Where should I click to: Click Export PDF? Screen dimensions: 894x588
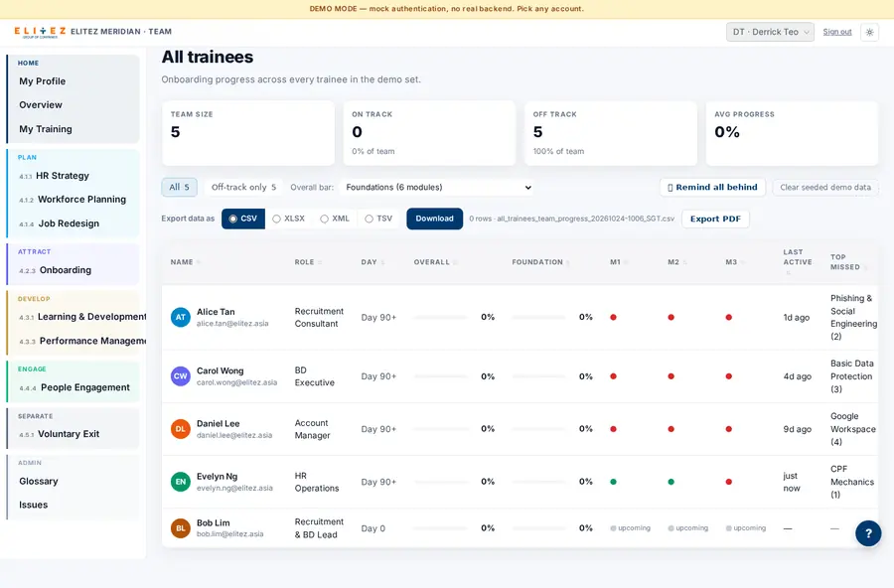715,219
